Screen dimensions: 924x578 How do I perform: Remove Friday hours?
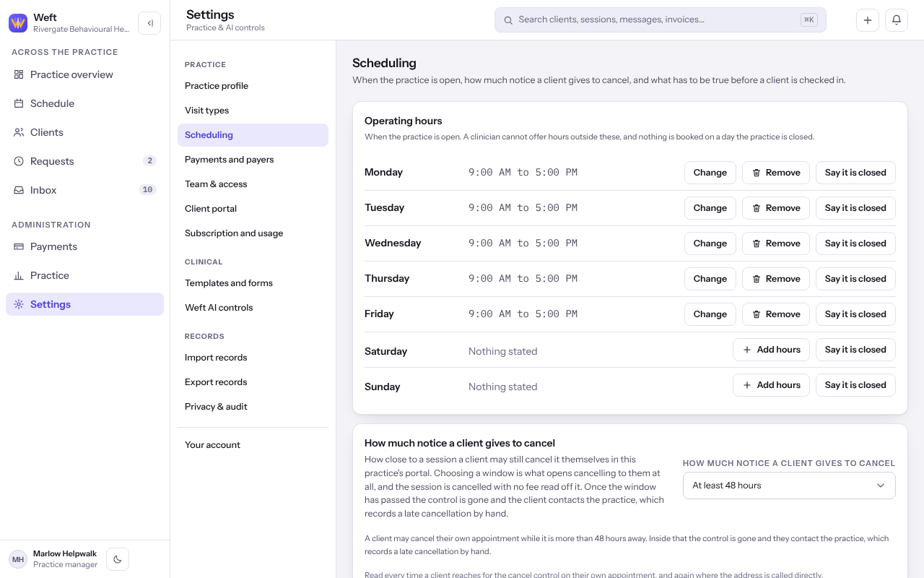(776, 314)
